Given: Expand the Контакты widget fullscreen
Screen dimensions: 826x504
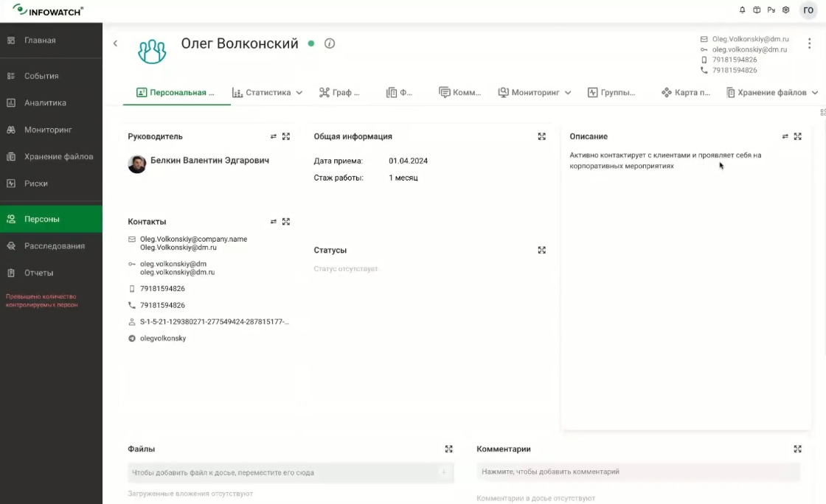Looking at the screenshot, I should pos(286,222).
